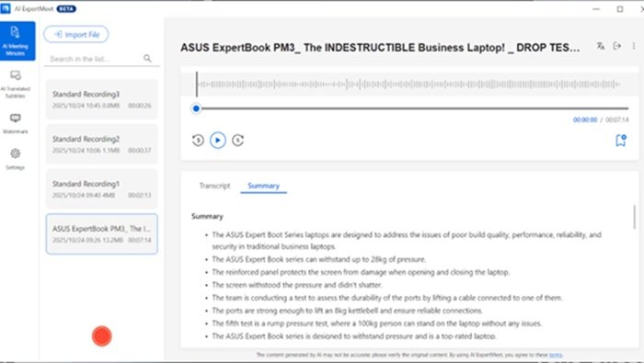The height and width of the screenshot is (363, 644).
Task: Start recording with the red record button
Action: 101,336
